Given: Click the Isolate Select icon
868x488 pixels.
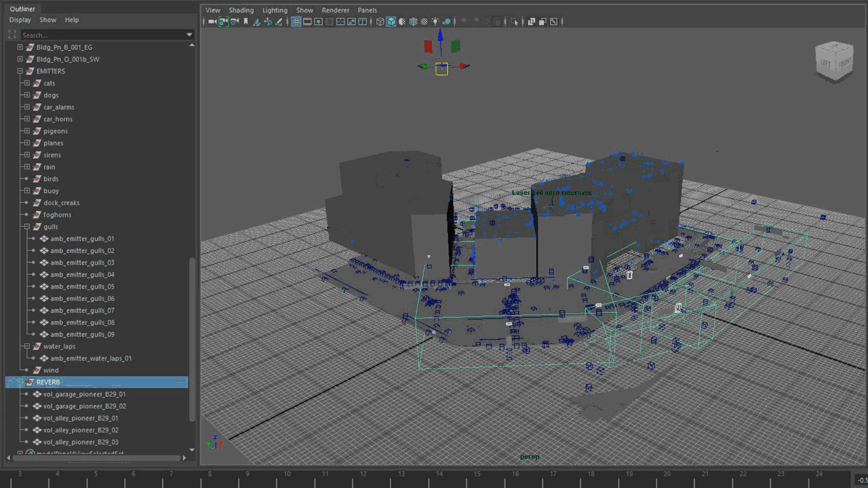Looking at the screenshot, I should (x=514, y=22).
